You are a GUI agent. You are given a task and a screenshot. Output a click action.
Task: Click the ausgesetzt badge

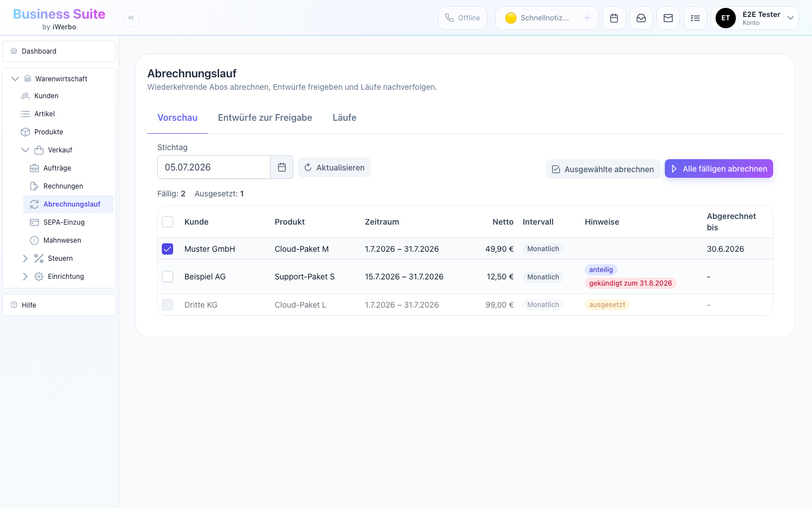(x=607, y=305)
